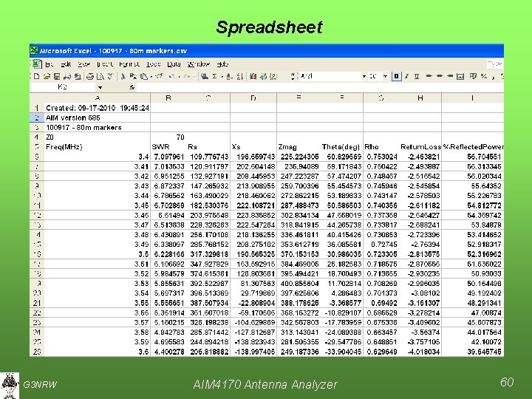Click the Type a question help box
This screenshot has height=399, width=532.
click(495, 64)
